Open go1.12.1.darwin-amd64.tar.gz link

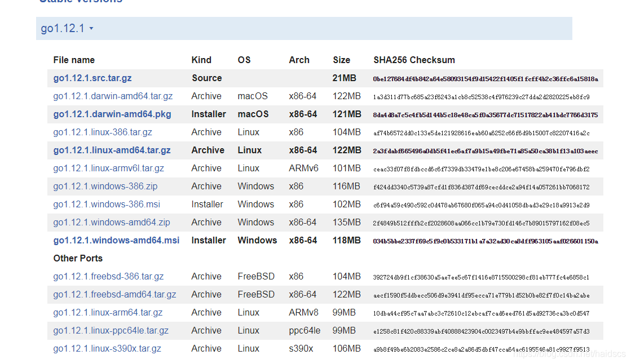pos(113,96)
